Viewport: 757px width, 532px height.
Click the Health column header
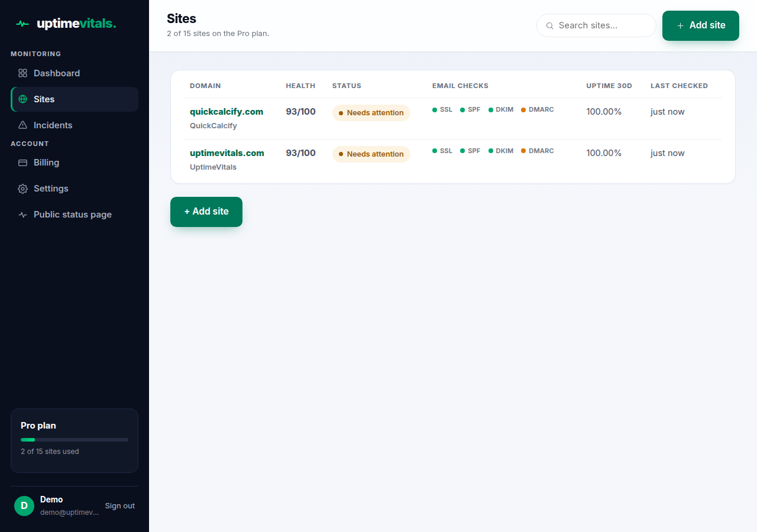(300, 86)
